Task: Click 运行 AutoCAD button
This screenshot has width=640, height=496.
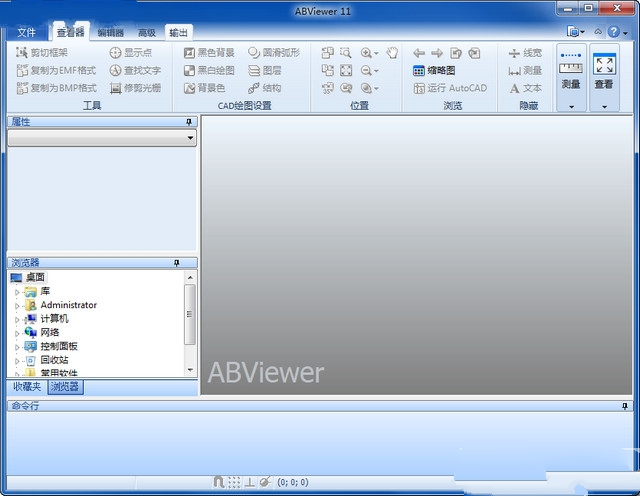Action: tap(450, 88)
